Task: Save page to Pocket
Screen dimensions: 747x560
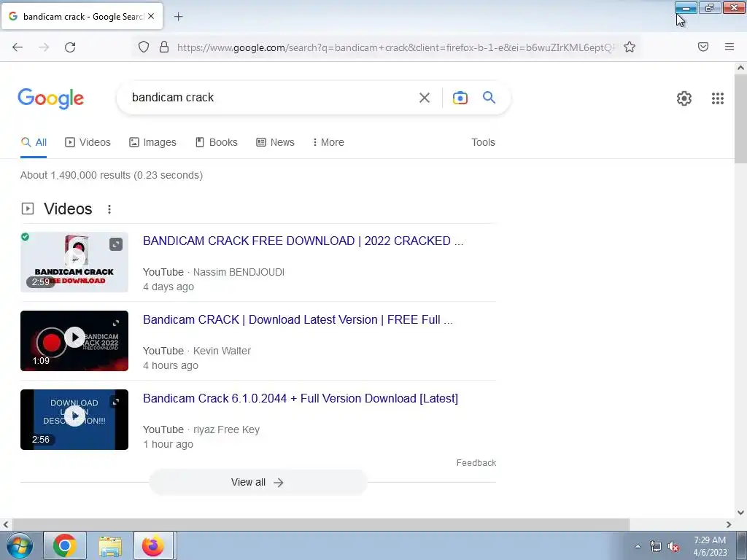Action: click(703, 47)
